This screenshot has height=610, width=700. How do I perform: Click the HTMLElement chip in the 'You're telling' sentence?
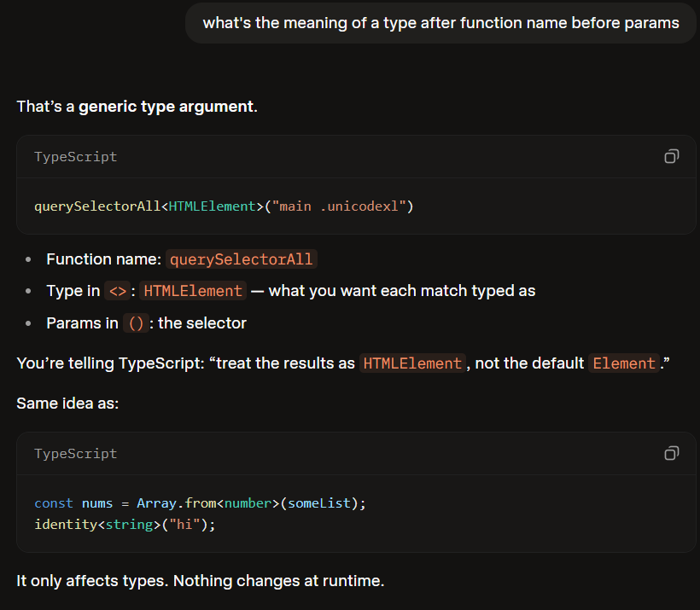click(412, 363)
